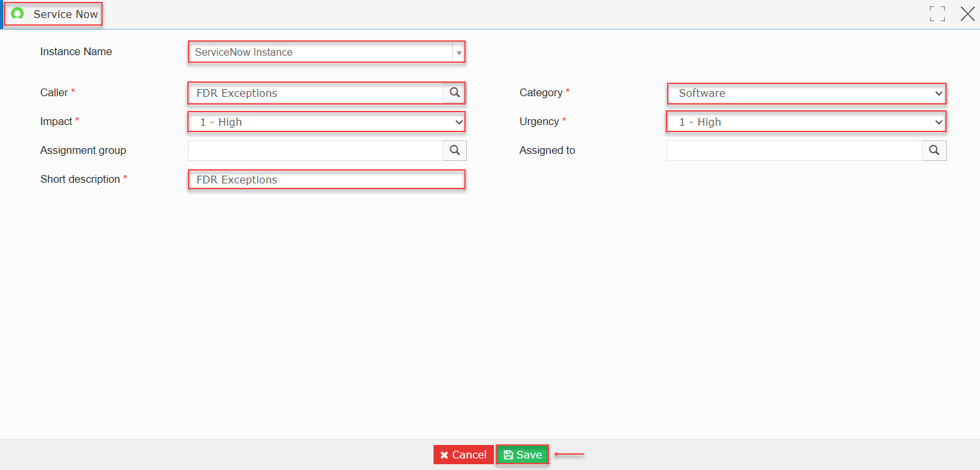Click the Service Now title text
The image size is (980, 470).
tap(65, 14)
